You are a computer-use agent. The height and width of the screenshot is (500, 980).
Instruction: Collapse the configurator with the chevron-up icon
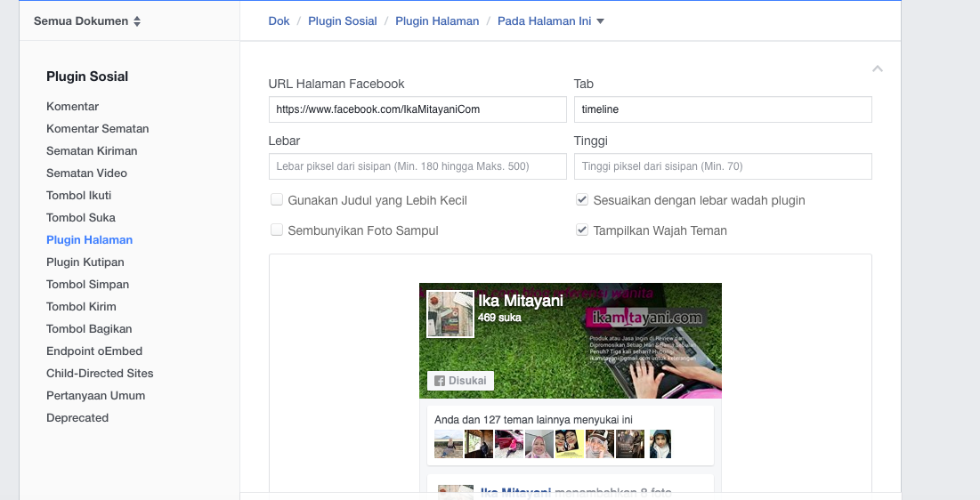(878, 69)
